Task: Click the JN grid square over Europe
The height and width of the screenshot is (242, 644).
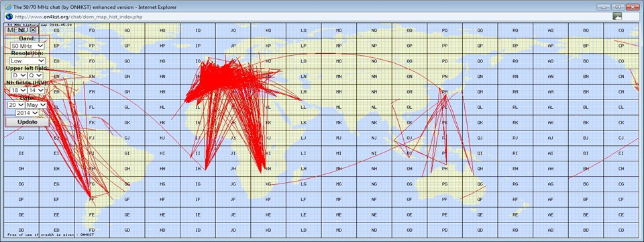Action: [233, 77]
